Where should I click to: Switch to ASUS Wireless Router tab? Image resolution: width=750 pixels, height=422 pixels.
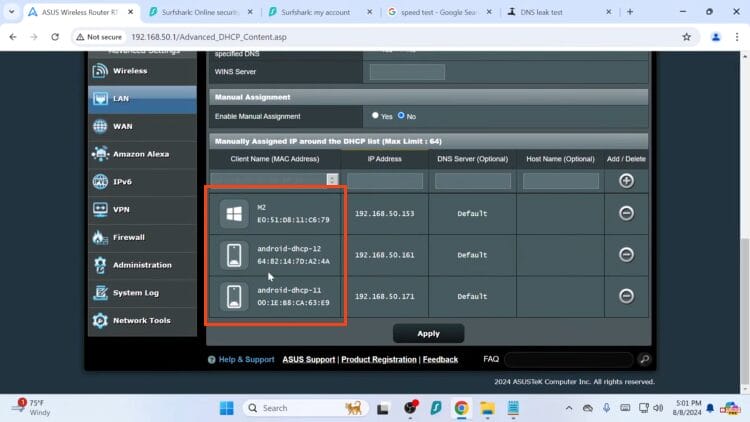click(x=79, y=12)
